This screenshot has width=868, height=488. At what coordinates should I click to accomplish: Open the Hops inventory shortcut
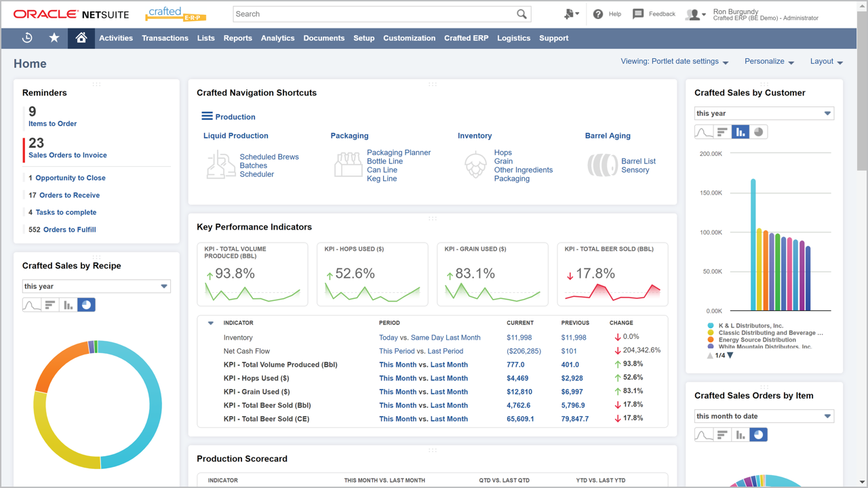[x=503, y=152]
